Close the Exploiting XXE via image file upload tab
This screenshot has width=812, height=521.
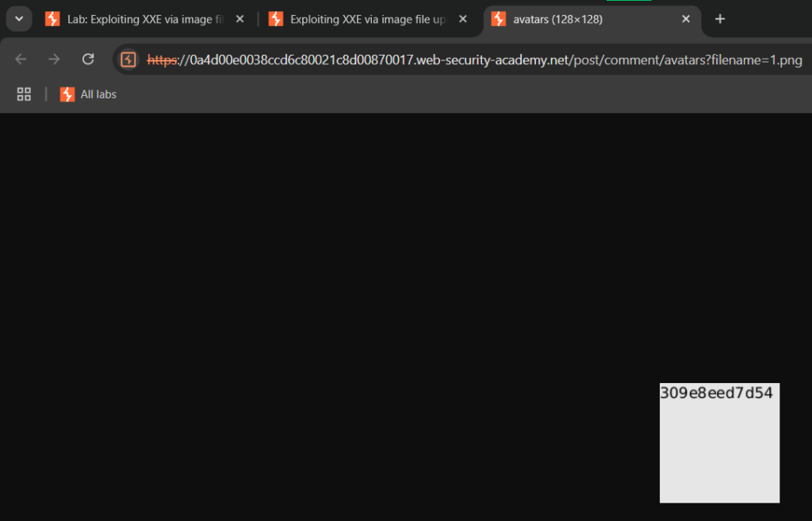[463, 19]
